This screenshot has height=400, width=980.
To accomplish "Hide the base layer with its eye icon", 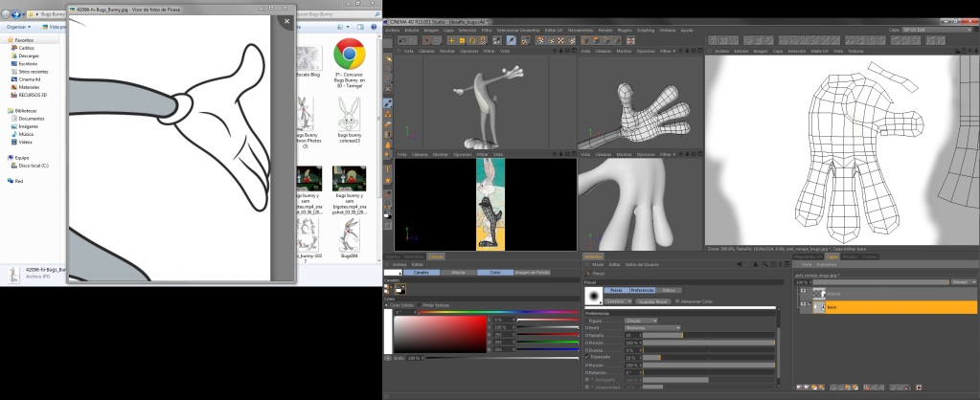I will pos(803,304).
